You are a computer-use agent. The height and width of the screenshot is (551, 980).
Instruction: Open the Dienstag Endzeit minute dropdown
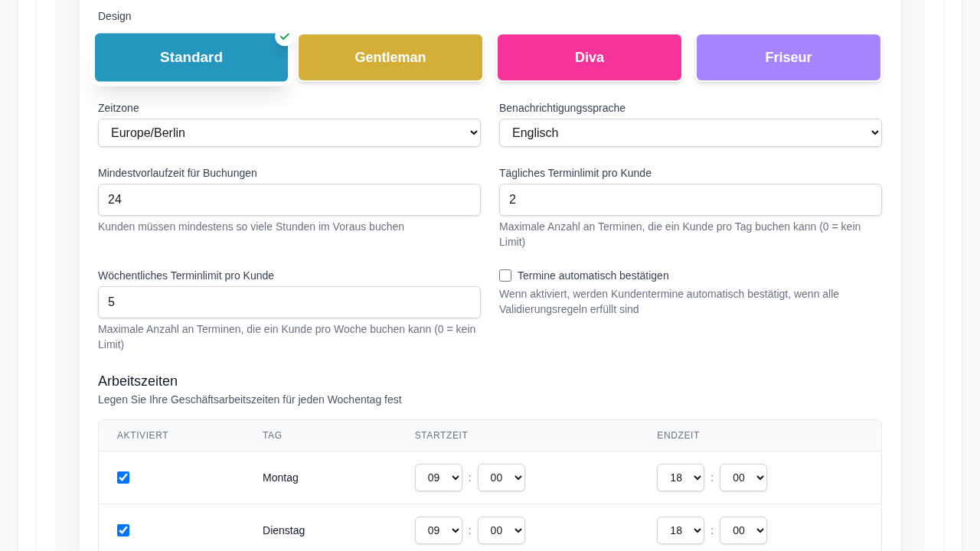(x=743, y=530)
